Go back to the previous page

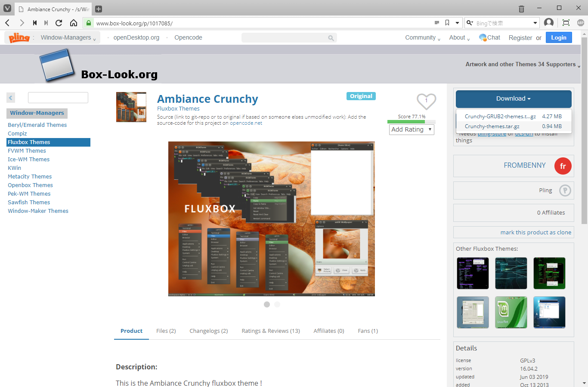[x=7, y=23]
